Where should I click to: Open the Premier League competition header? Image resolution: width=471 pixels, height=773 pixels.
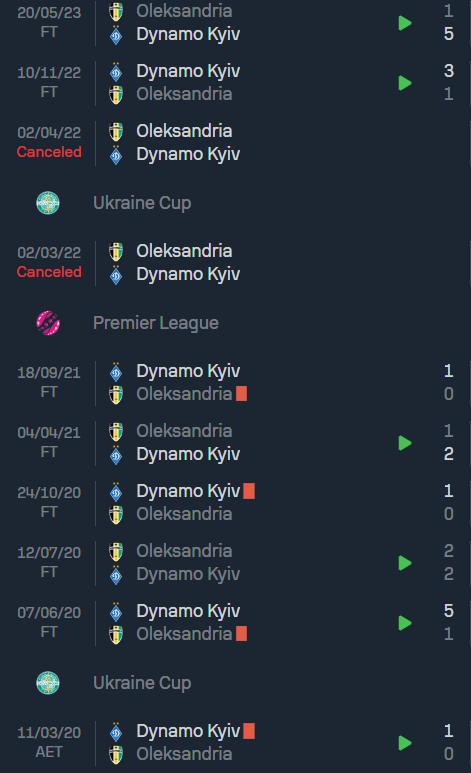156,323
